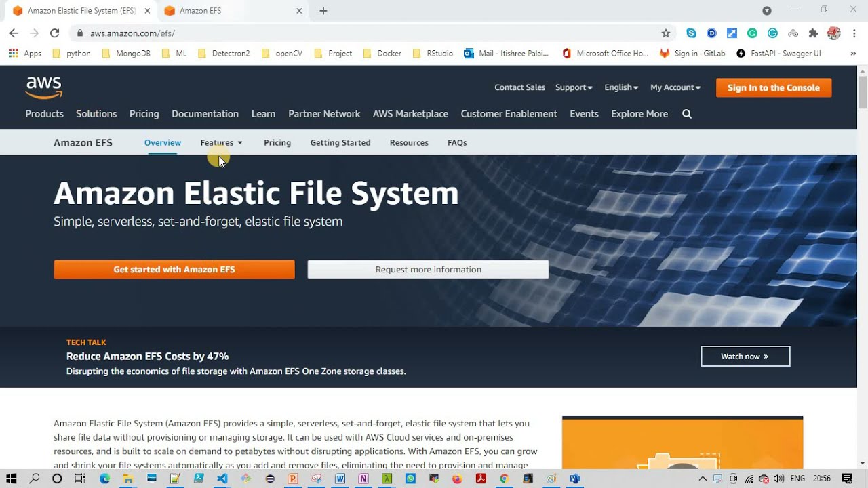
Task: Click the page vertical scrollbar thumb
Action: (863, 91)
